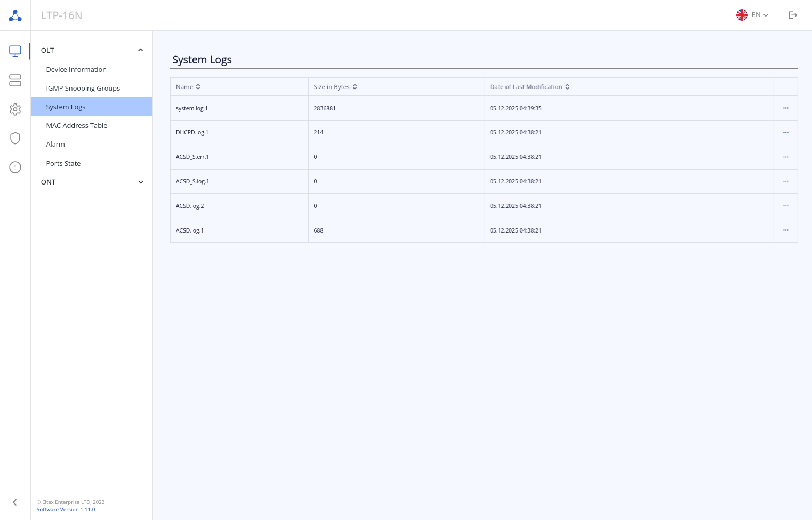
Task: Open actions menu for DHCPD.log.1
Action: click(785, 133)
